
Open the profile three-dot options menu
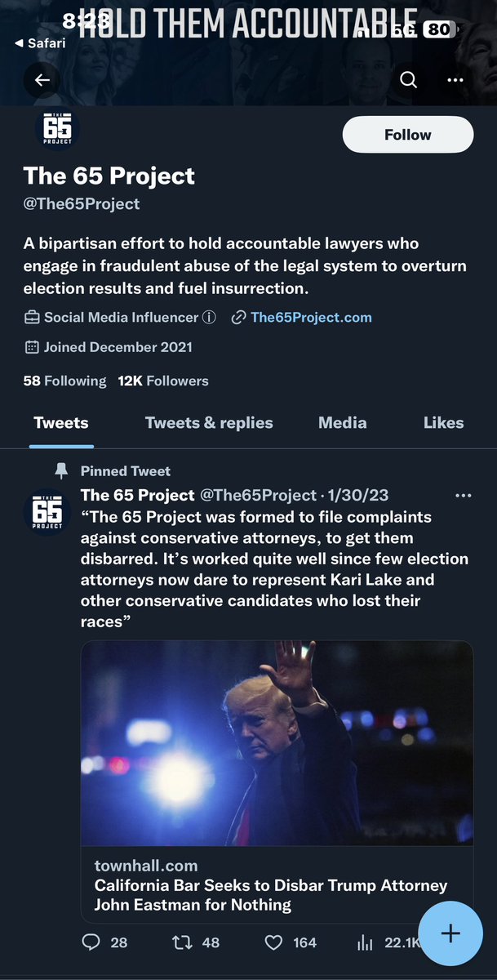point(455,80)
